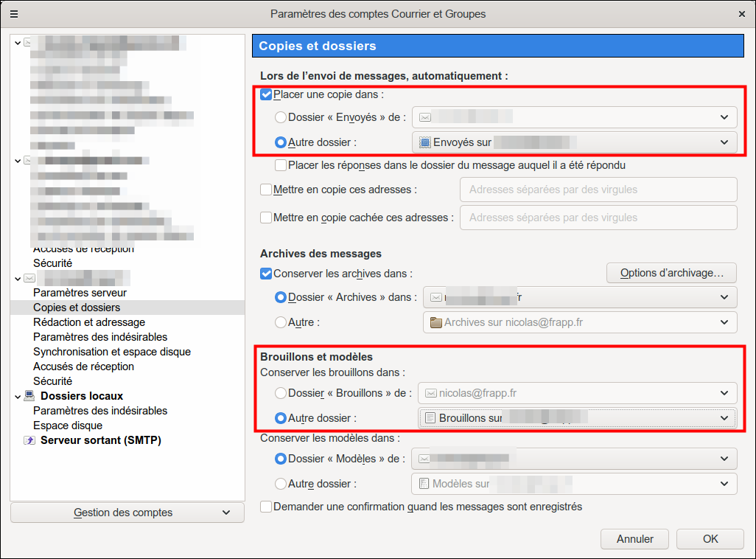756x559 pixels.
Task: Collapse the Dossiers locaux tree node
Action: [x=17, y=396]
